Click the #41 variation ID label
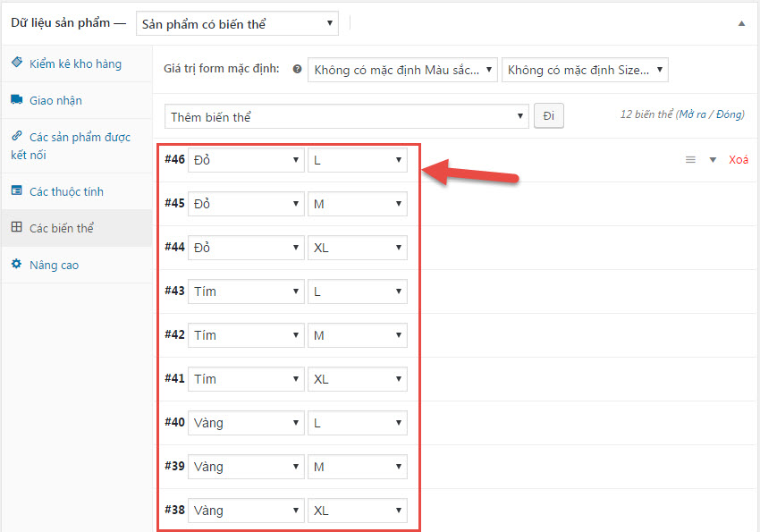 [x=174, y=378]
